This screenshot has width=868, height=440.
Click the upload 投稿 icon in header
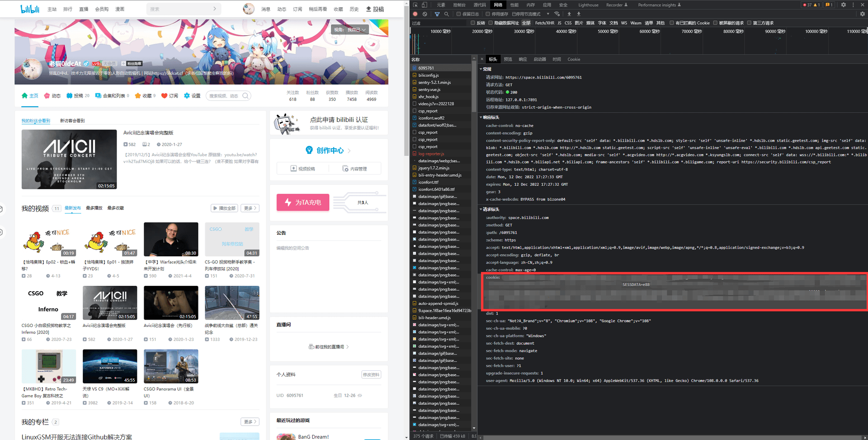click(x=375, y=9)
